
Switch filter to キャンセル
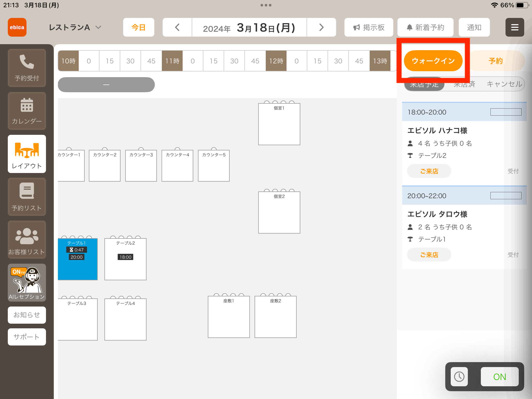[x=504, y=84]
